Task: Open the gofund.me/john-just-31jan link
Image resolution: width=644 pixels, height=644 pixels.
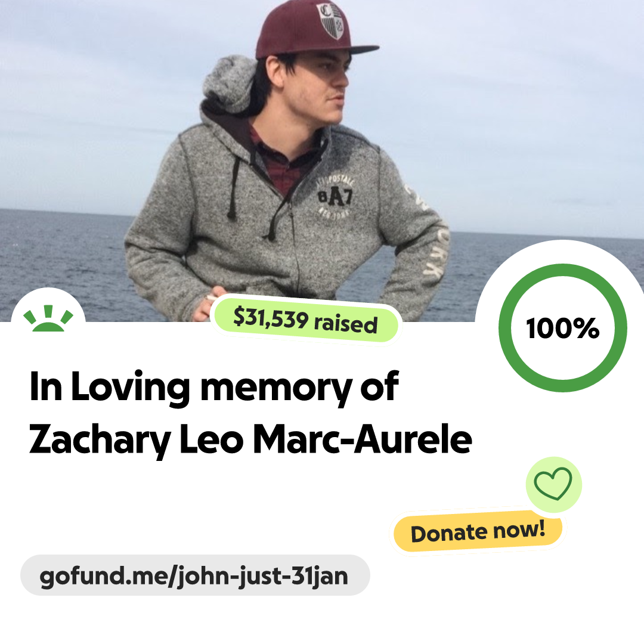Action: (x=194, y=576)
